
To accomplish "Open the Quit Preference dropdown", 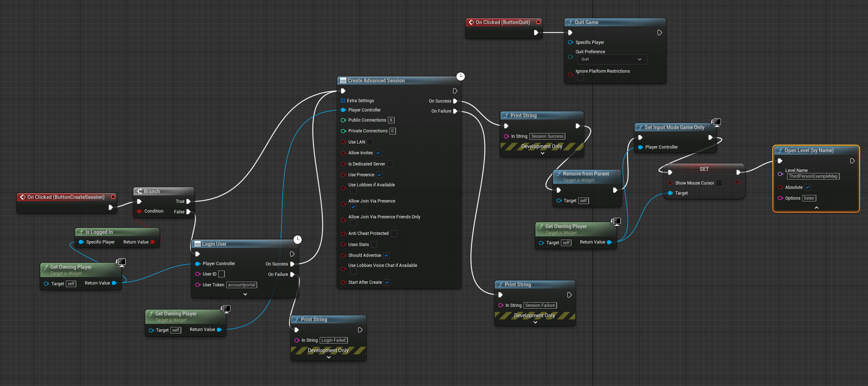I will [612, 59].
